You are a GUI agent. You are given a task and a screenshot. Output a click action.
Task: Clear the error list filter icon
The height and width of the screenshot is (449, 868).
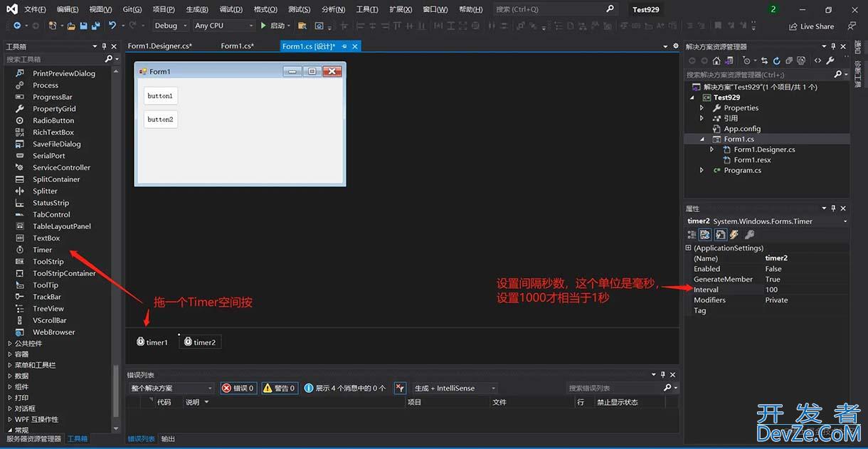(x=400, y=388)
